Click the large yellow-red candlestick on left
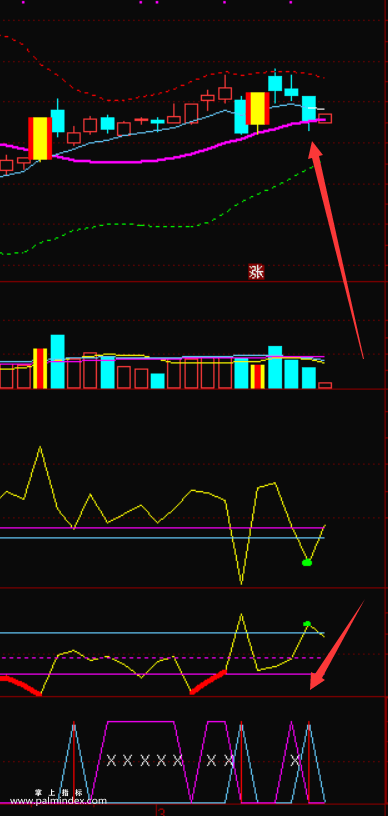This screenshot has width=388, height=816. coord(40,138)
